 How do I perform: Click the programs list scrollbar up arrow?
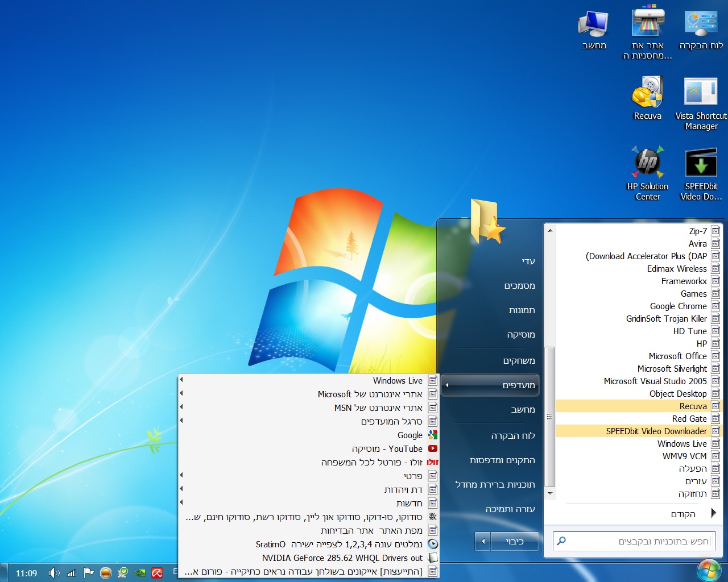click(549, 230)
